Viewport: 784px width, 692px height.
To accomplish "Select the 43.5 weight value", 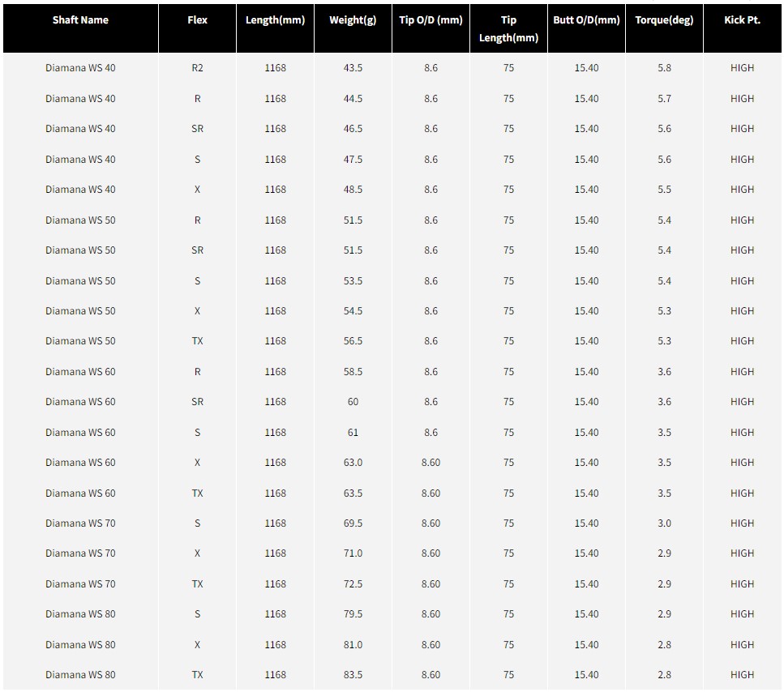I will point(353,68).
